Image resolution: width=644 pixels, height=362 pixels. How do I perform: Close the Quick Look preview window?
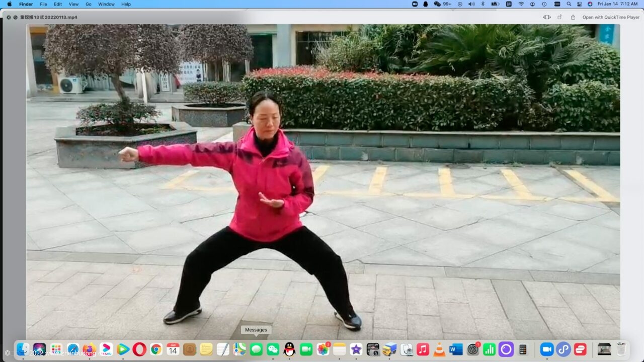pos(9,17)
